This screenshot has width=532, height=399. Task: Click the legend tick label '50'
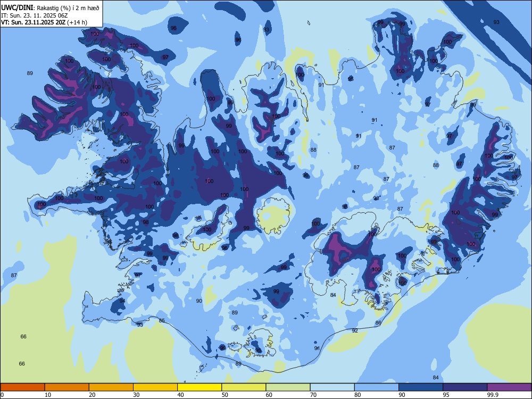pyautogui.click(x=225, y=395)
